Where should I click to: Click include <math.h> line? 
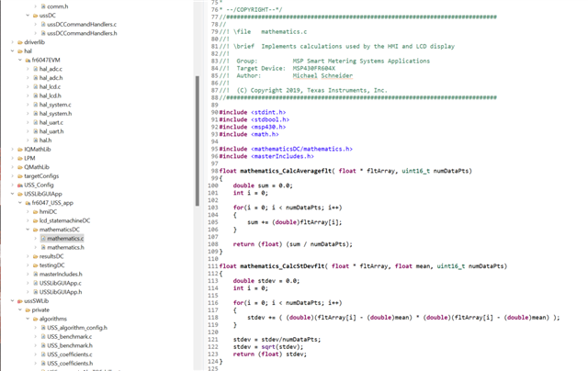[249, 134]
